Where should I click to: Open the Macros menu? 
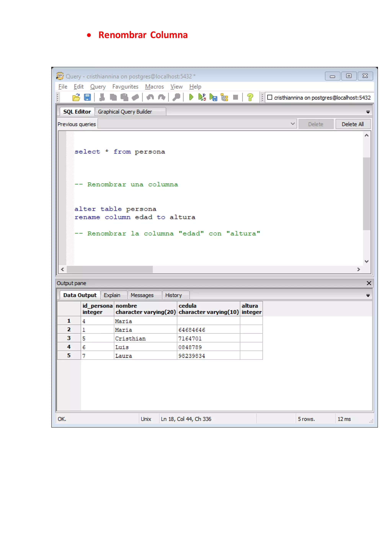(154, 87)
